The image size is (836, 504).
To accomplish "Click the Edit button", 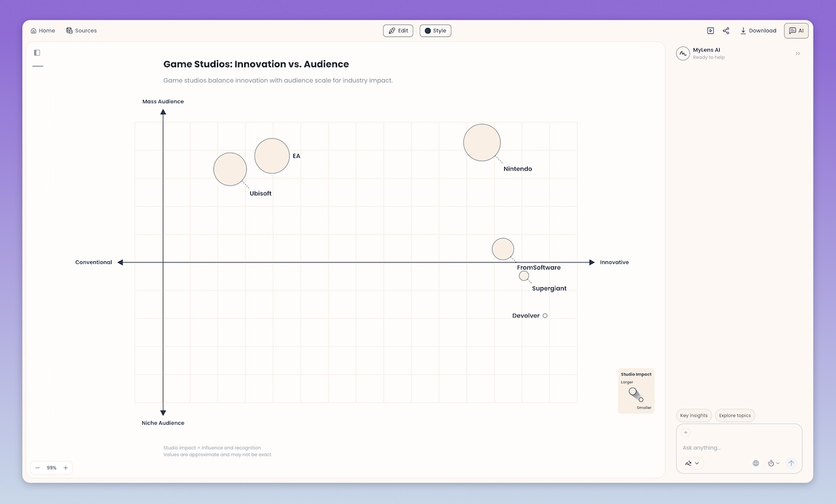I will 398,31.
